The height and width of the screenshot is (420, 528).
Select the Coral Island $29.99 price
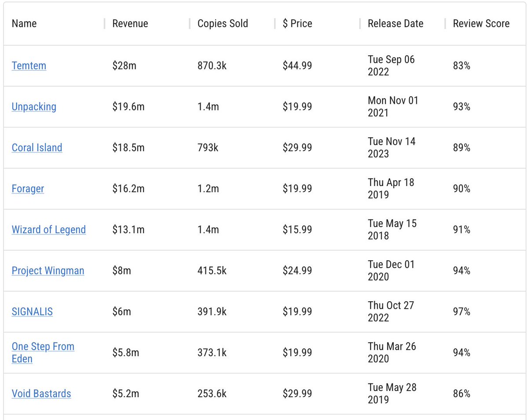(x=297, y=147)
